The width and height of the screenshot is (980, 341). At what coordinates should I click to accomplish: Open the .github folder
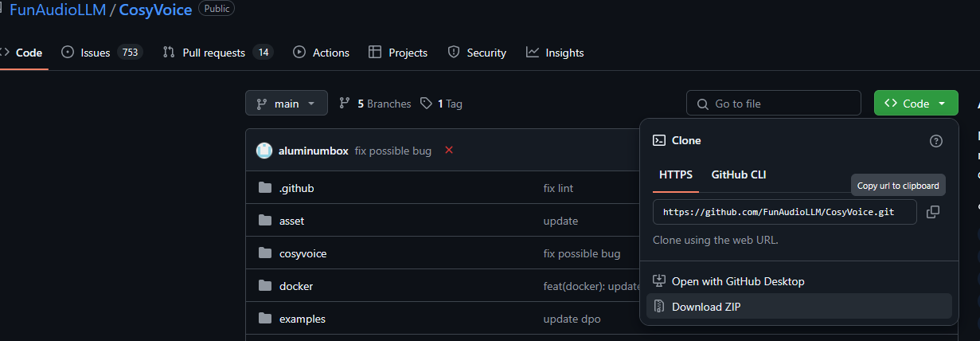pyautogui.click(x=296, y=188)
